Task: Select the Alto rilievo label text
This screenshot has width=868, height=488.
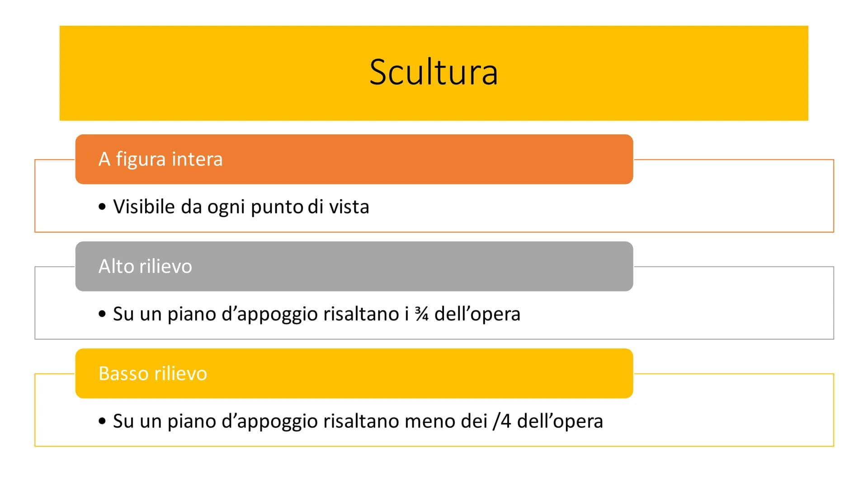Action: pos(145,266)
